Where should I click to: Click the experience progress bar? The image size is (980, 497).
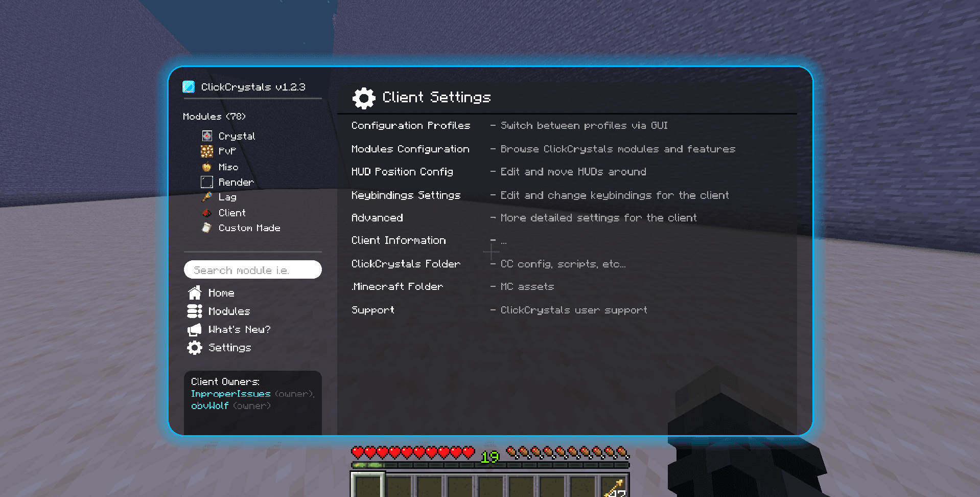pyautogui.click(x=490, y=465)
